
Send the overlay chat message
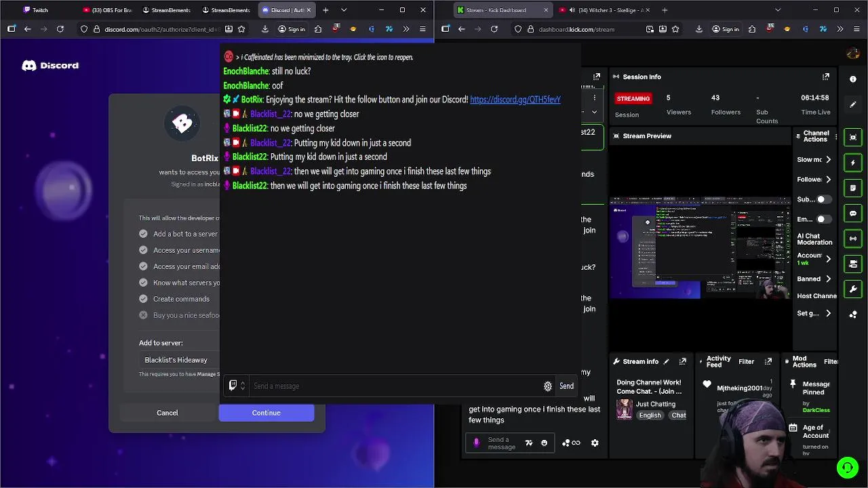[566, 386]
